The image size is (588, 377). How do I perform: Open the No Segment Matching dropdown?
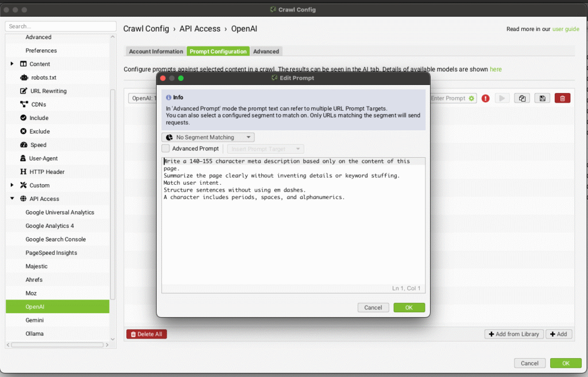coord(208,137)
